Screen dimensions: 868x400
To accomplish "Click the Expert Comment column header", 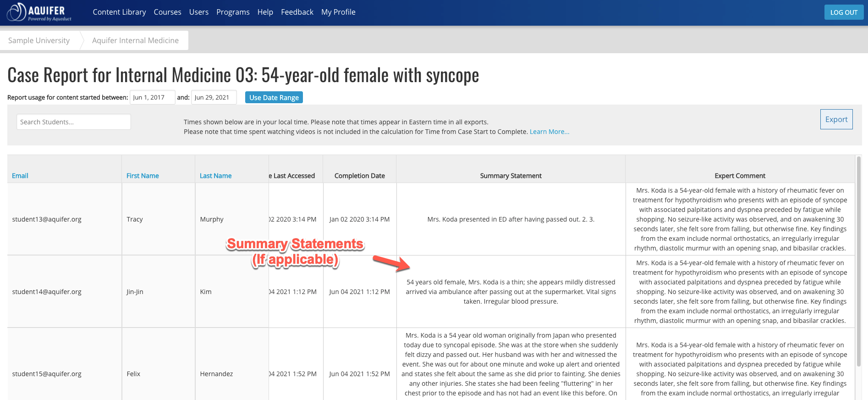I will click(740, 176).
